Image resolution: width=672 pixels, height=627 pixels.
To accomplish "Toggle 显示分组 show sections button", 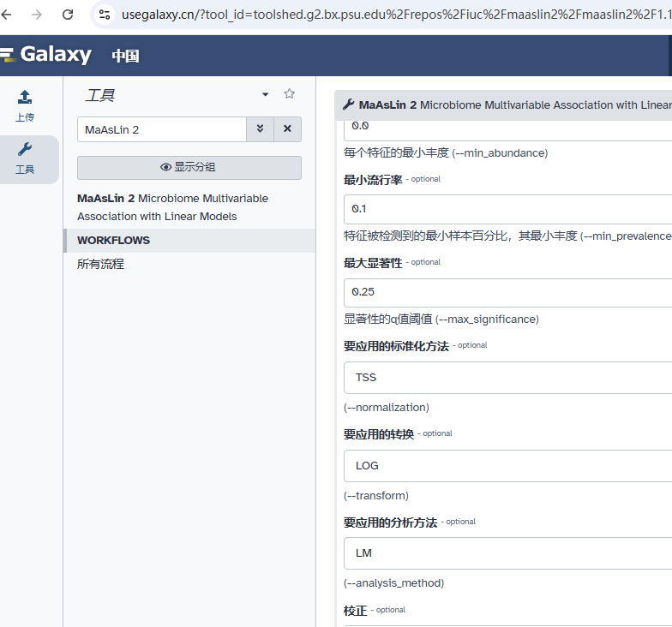I will 189,167.
